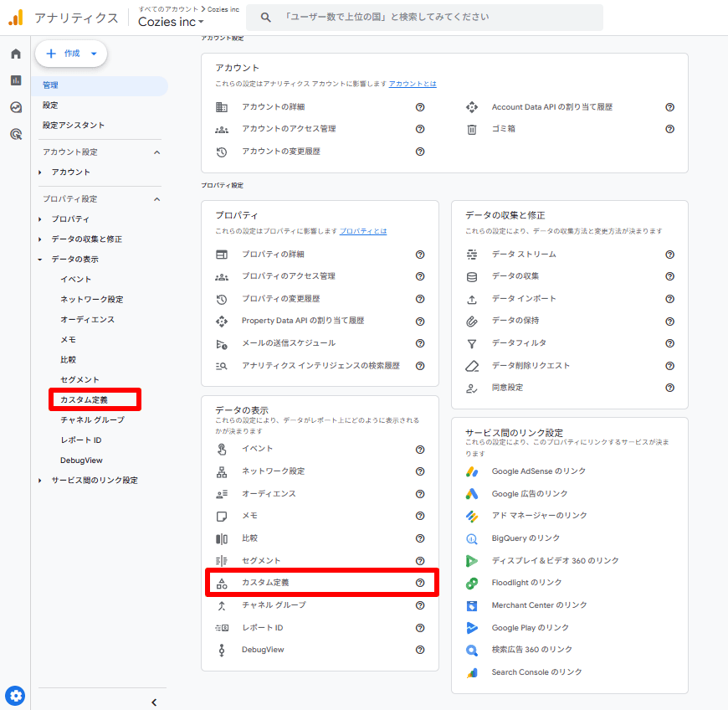Expand データの収集と修正 in sidebar

tap(40, 239)
